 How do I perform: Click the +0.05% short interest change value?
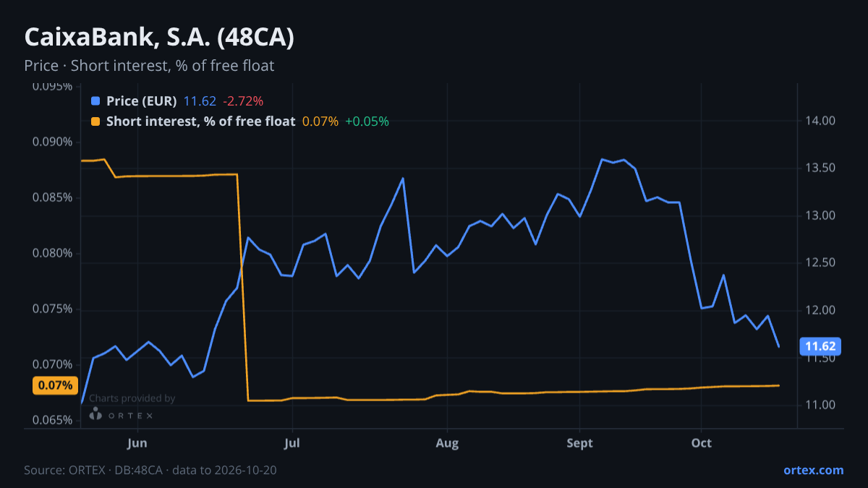click(367, 121)
